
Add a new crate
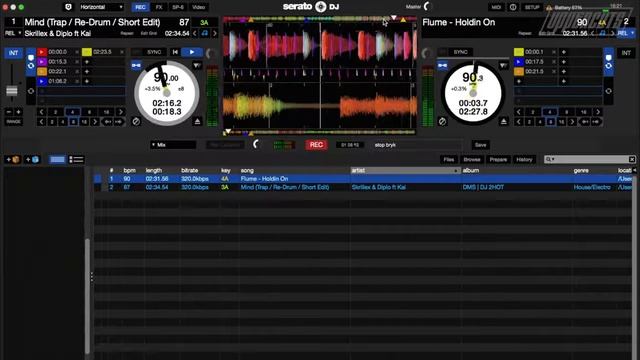pos(13,159)
